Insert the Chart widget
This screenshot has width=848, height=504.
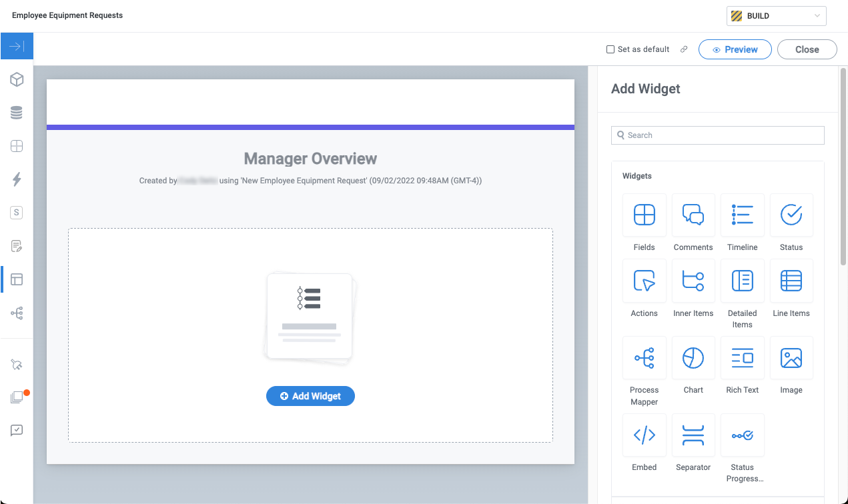(x=693, y=358)
